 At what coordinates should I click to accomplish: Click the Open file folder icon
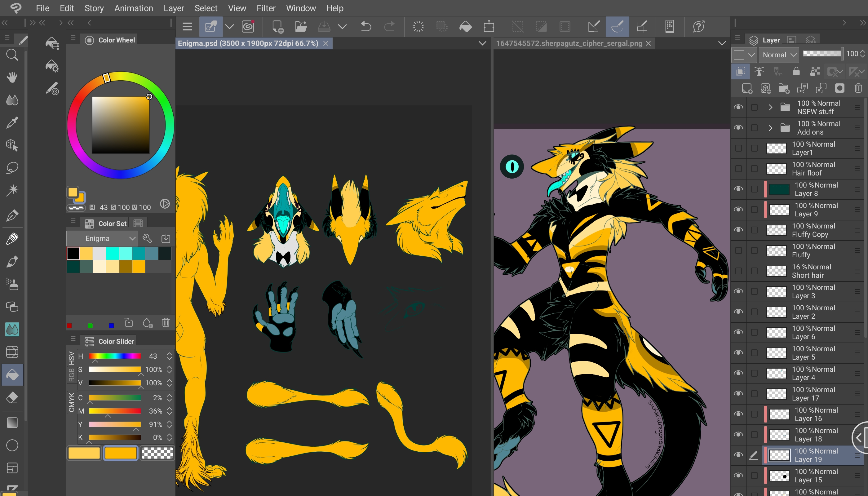[x=300, y=27]
